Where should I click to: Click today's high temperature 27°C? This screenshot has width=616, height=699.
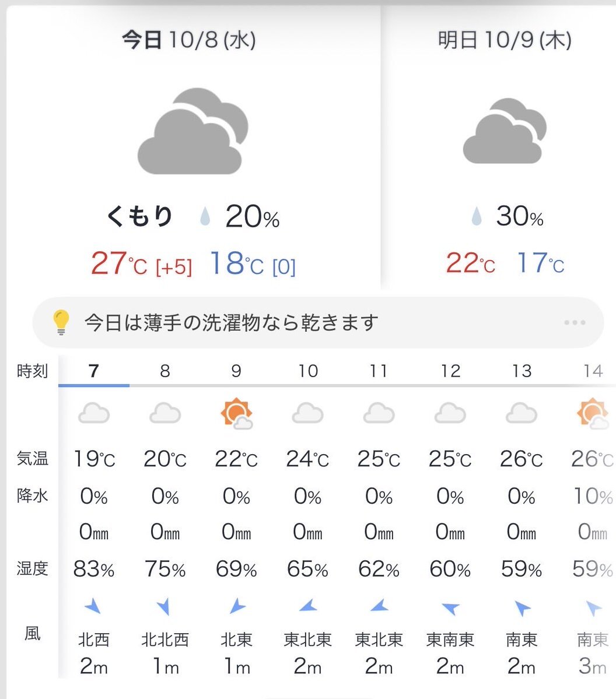119,264
